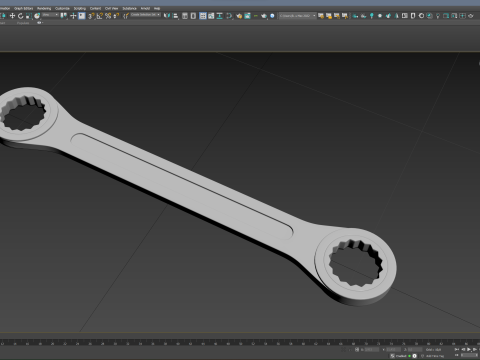Open the Graph Editors menu
Viewport: 480px width, 360px height.
(x=24, y=8)
